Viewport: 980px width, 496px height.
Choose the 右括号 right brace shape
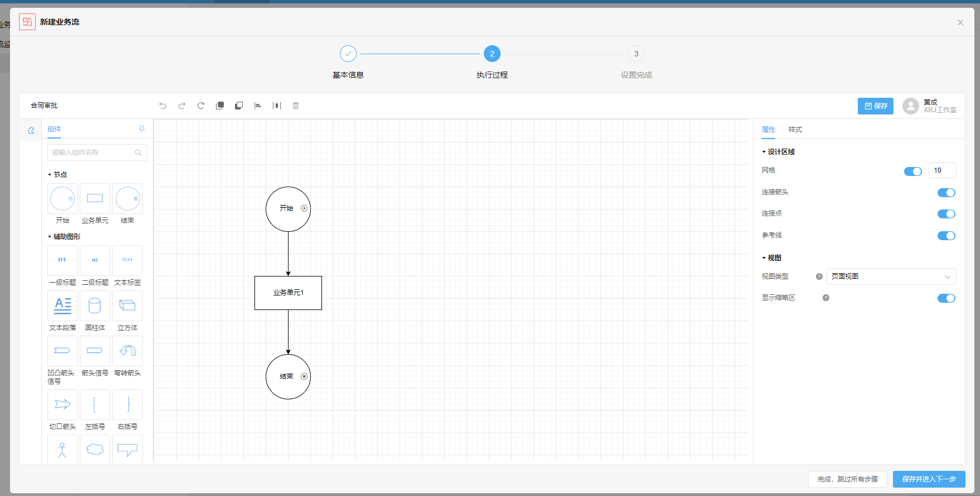click(x=127, y=404)
